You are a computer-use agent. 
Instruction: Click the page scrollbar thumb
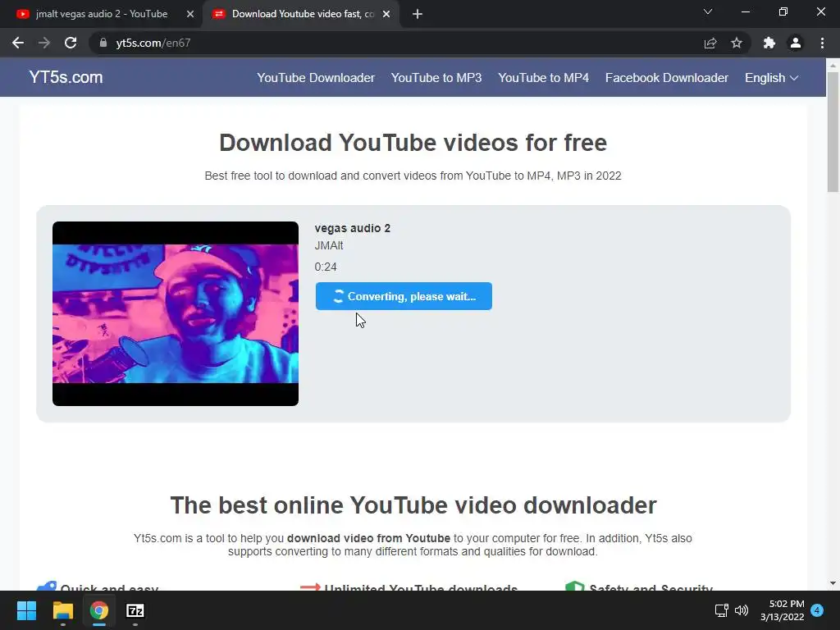click(x=833, y=131)
